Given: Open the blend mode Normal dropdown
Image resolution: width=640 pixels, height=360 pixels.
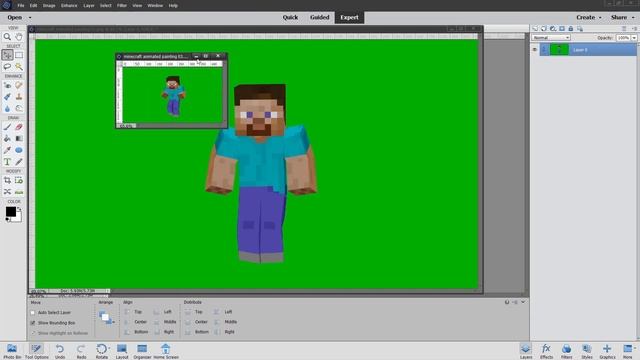Looking at the screenshot, I should (x=551, y=38).
